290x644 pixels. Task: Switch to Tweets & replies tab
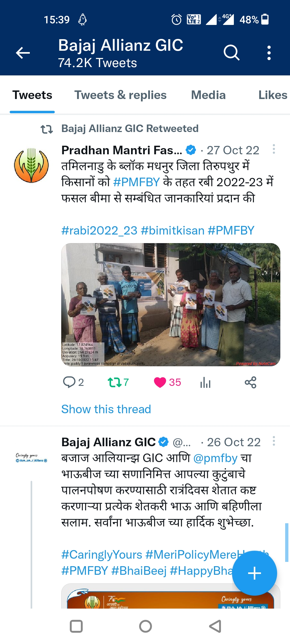coord(120,95)
